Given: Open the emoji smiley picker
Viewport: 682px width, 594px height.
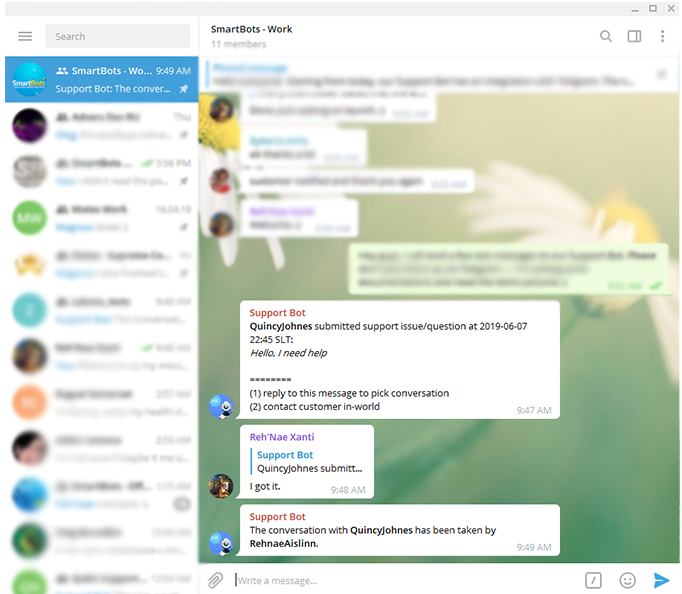Looking at the screenshot, I should (x=627, y=580).
